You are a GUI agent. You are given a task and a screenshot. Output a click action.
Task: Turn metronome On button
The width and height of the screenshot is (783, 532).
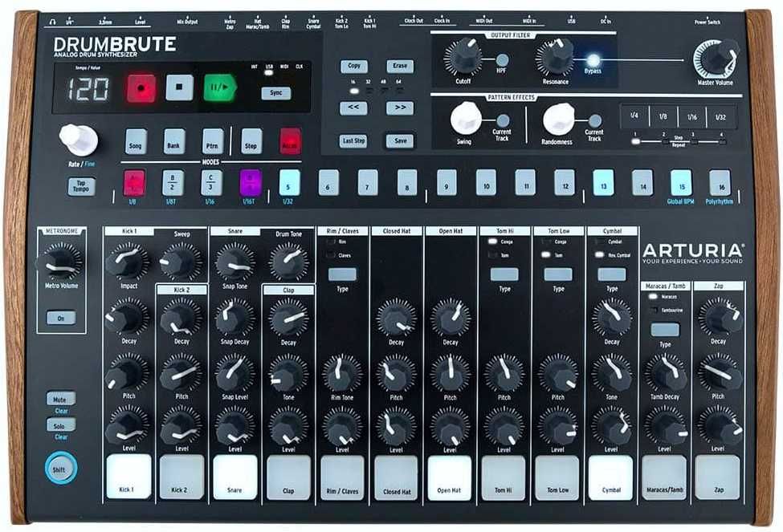point(61,318)
